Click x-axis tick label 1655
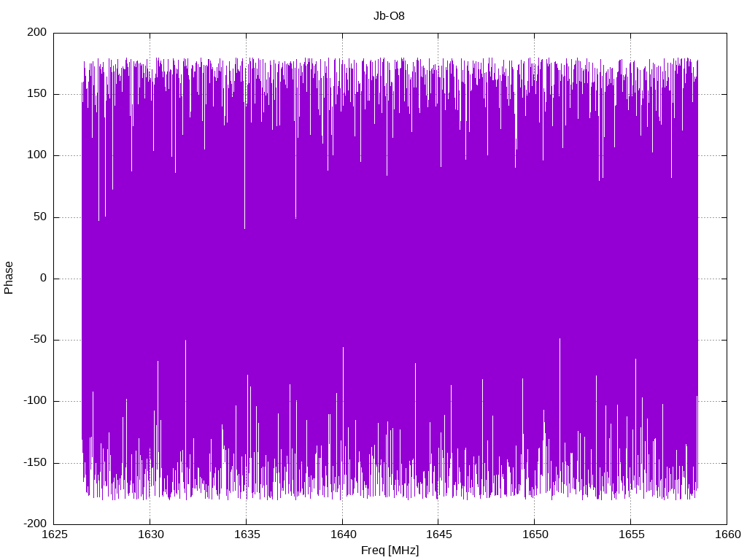This screenshot has width=747, height=560. coord(631,534)
